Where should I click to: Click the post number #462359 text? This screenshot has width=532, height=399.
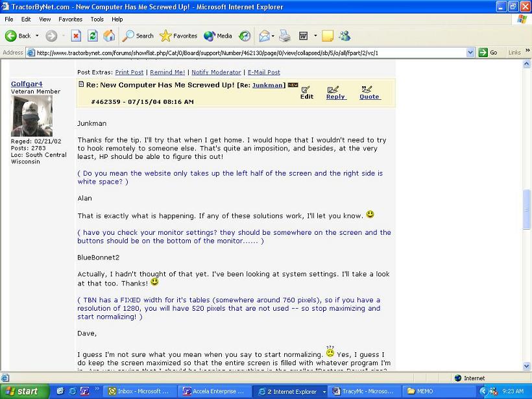click(x=106, y=101)
